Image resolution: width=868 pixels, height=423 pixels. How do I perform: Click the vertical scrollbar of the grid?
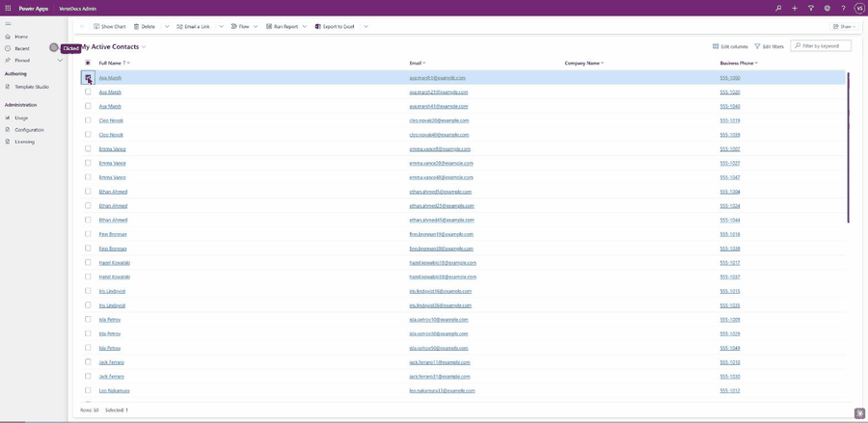pos(848,147)
